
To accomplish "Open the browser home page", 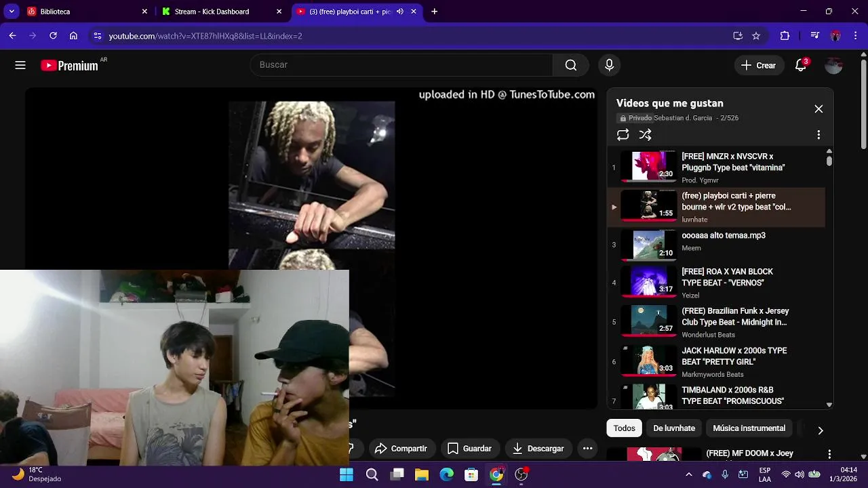I will click(x=73, y=36).
